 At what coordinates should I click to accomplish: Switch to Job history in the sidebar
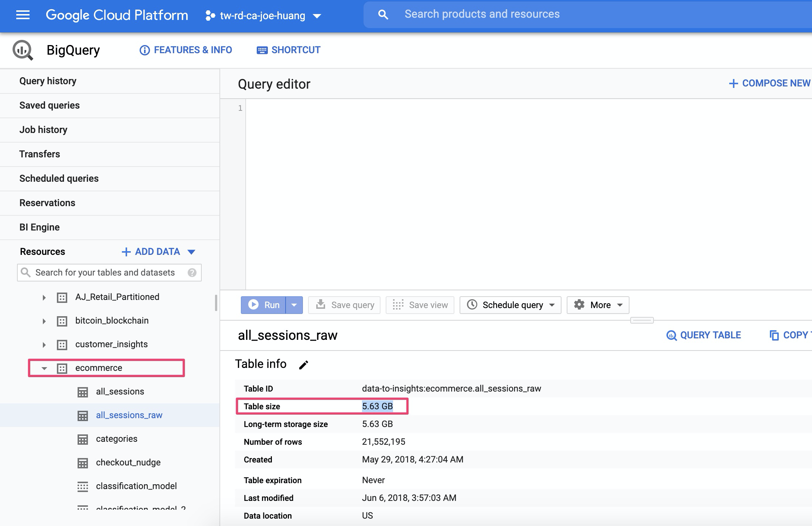(x=43, y=130)
